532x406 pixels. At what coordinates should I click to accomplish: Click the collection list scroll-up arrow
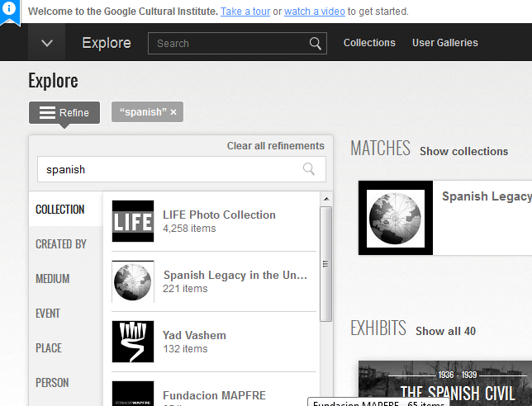[326, 199]
